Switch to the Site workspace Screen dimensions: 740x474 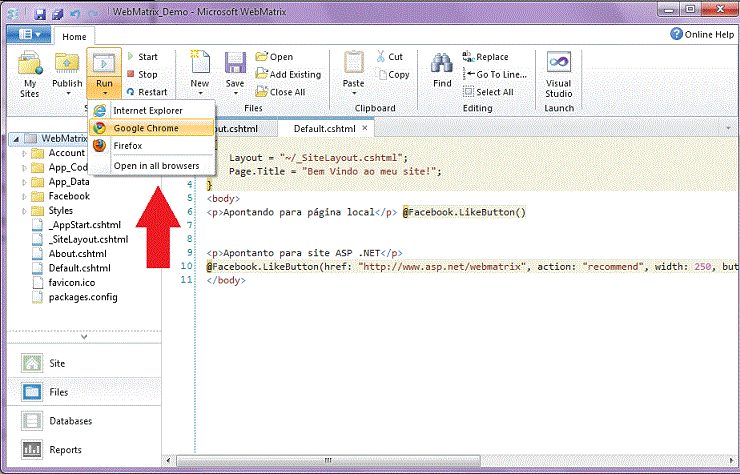[x=84, y=364]
